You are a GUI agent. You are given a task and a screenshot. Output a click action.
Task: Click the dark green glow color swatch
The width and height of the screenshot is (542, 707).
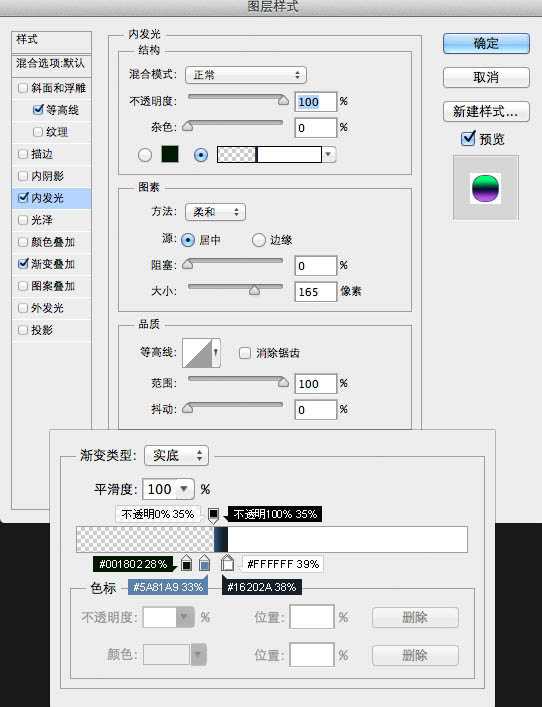(x=170, y=154)
